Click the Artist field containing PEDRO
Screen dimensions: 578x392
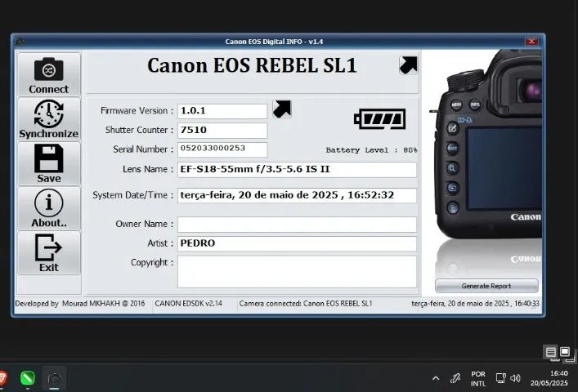297,243
